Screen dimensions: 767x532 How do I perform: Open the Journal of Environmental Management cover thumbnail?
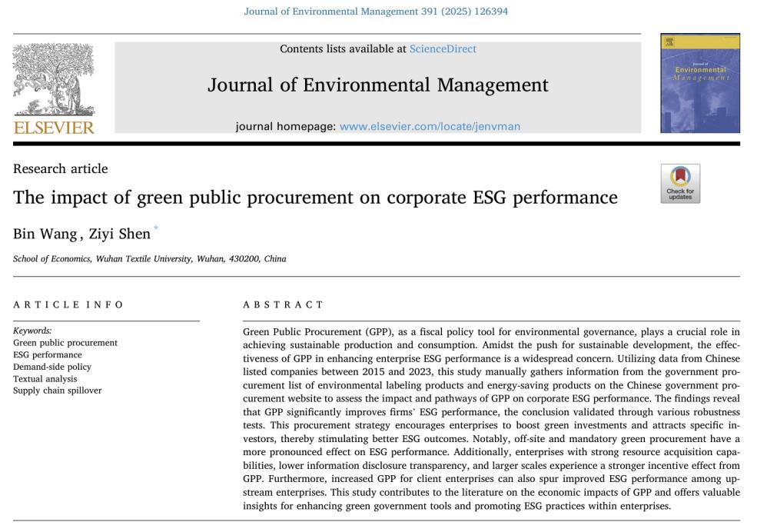(699, 83)
